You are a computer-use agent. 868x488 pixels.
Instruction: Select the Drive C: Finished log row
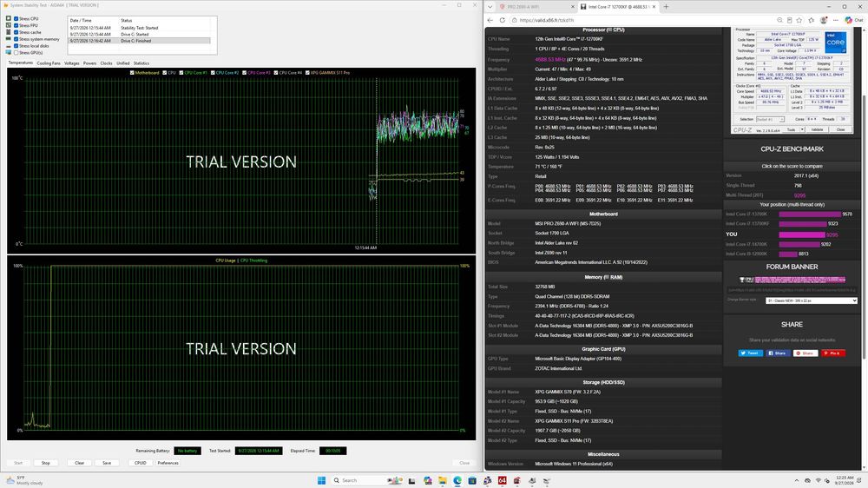pyautogui.click(x=139, y=41)
